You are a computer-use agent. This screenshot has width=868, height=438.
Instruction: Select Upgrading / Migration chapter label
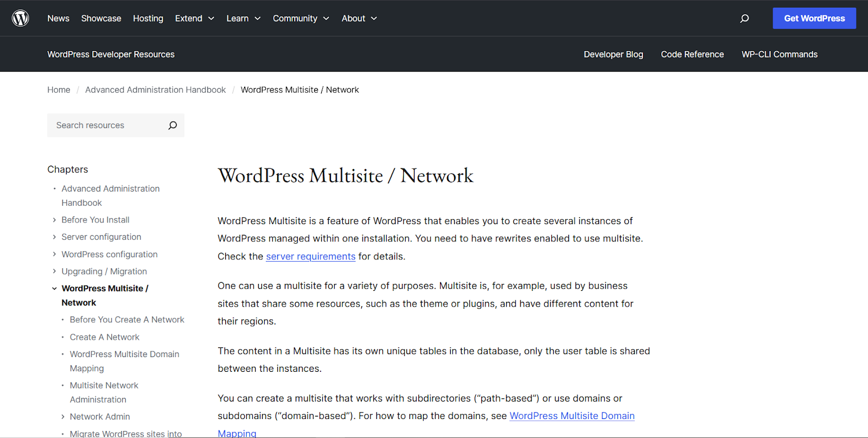tap(104, 271)
